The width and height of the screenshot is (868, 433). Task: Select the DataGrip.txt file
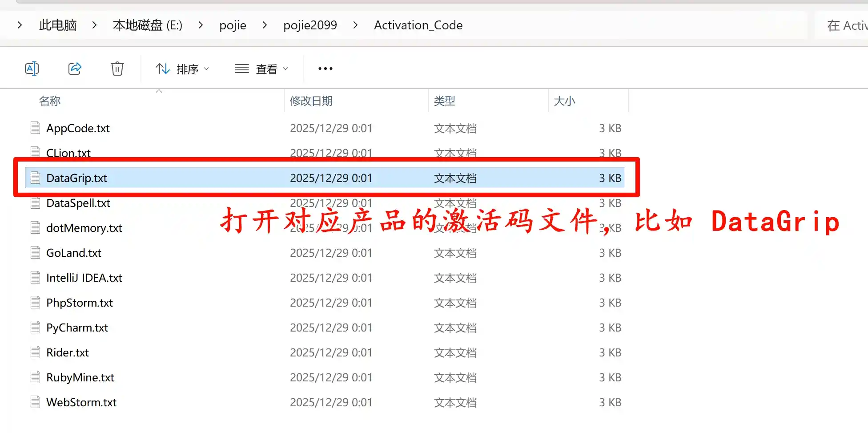[x=76, y=178]
